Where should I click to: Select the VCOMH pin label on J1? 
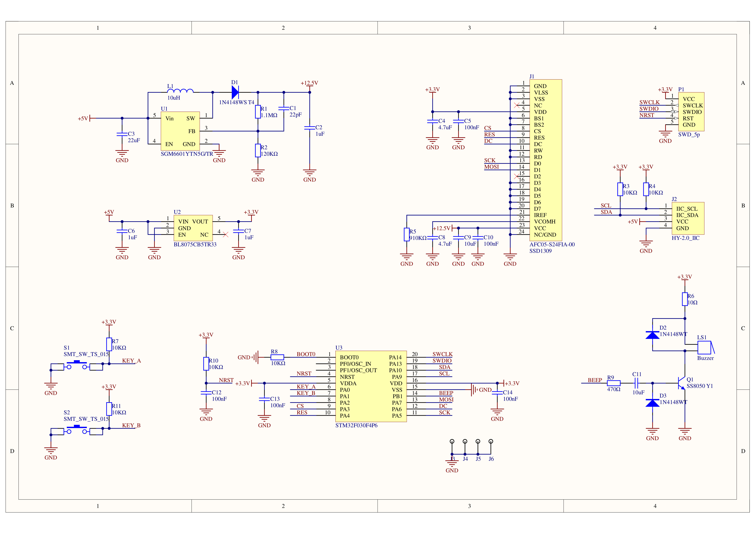coord(545,222)
